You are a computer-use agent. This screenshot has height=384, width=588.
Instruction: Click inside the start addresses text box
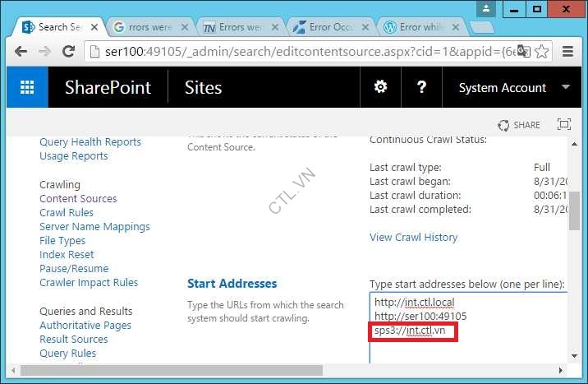468,349
